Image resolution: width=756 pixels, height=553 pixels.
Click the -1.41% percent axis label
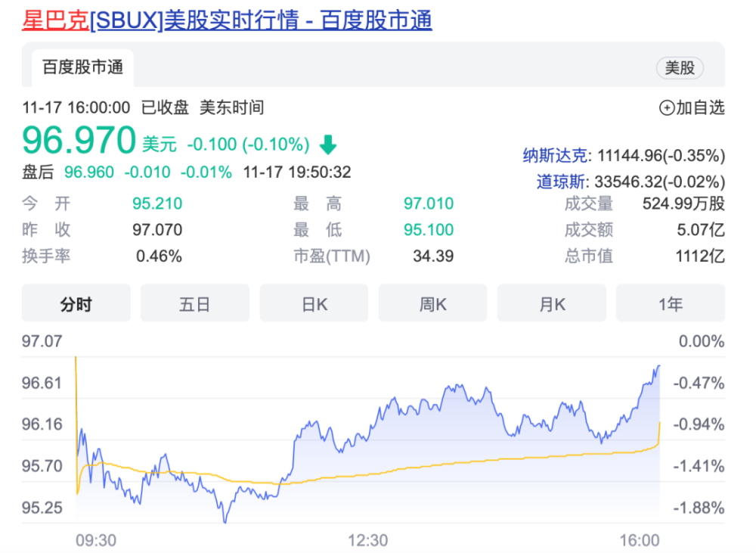click(699, 466)
